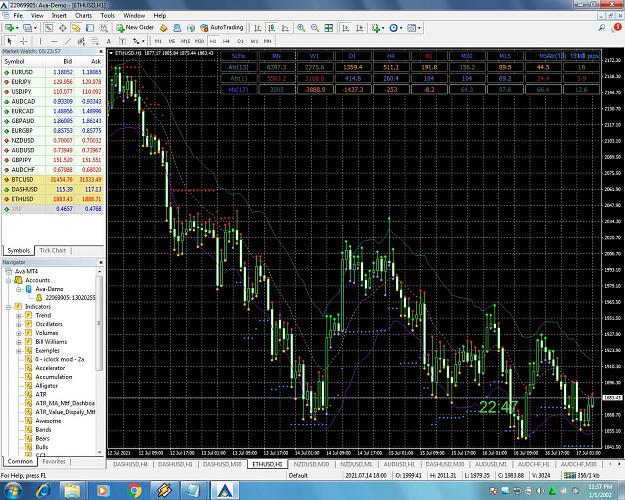Select the H4 timeframe button
Viewport: 625px width, 500px height.
226,41
